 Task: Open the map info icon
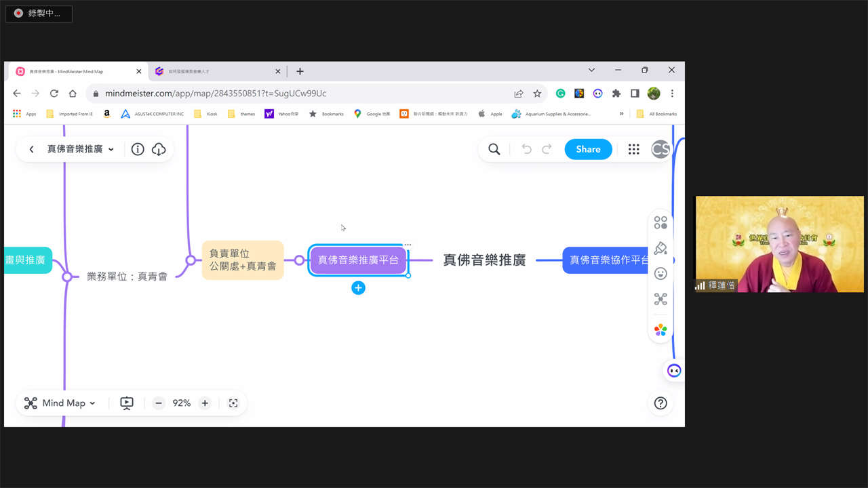[138, 149]
